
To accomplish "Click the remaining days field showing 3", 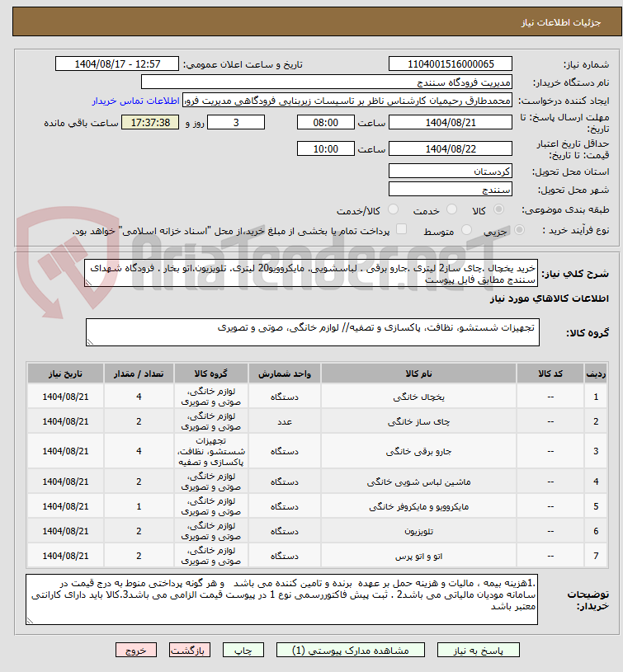I will (236, 123).
